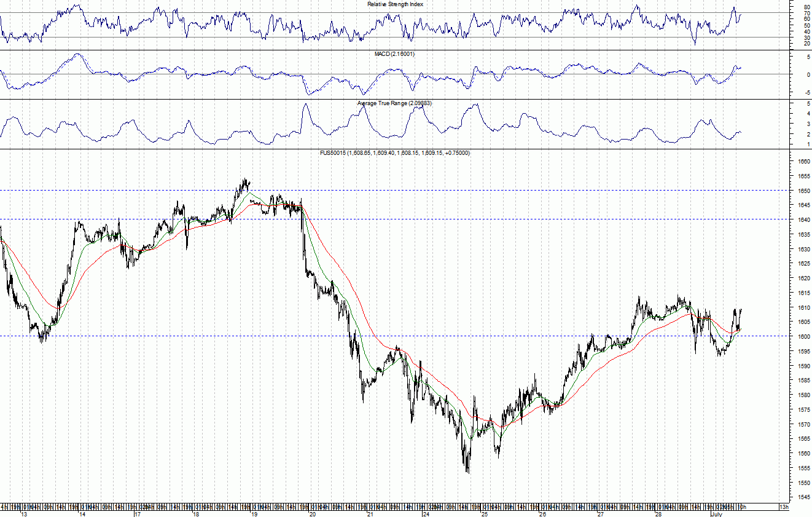Click the Relative Strength Index panel title
This screenshot has height=517, width=812.
tap(395, 4)
